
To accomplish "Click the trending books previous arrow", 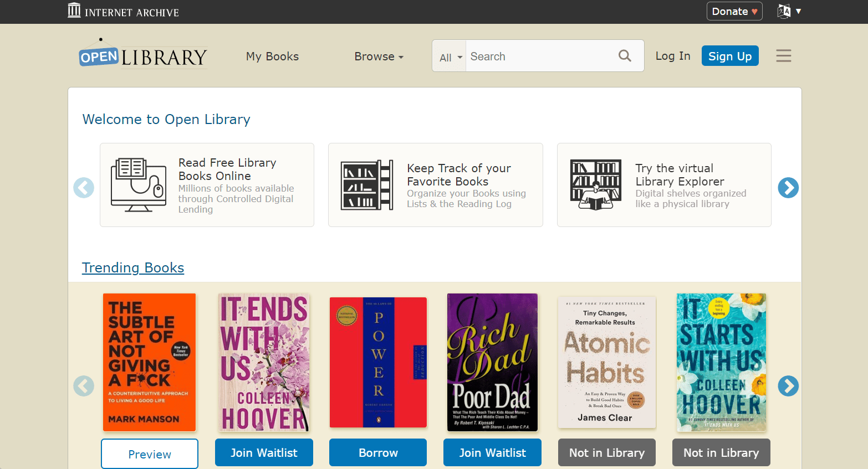I will [x=84, y=386].
